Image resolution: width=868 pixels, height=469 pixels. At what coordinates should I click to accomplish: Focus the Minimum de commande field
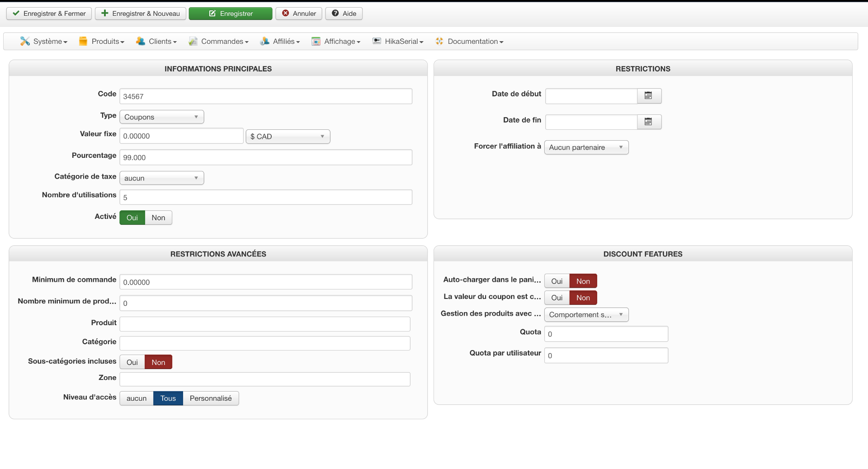pyautogui.click(x=266, y=282)
